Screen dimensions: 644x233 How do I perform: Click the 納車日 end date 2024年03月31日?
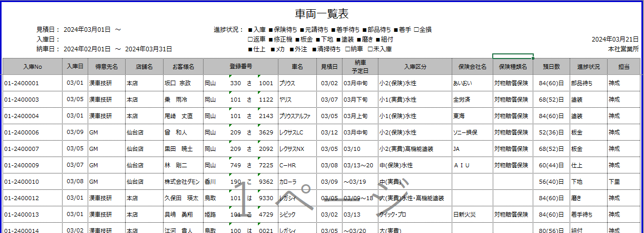149,49
